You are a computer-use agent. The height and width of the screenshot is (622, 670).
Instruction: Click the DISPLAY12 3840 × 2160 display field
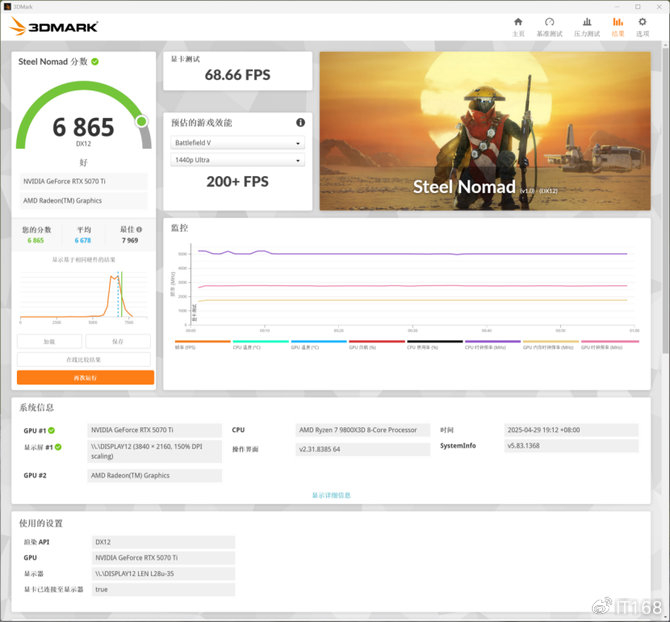tap(155, 451)
